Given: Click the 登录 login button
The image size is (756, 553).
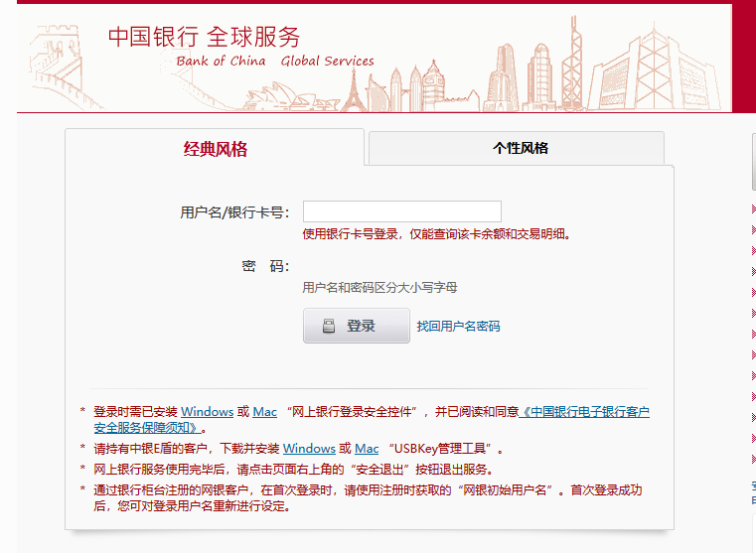Looking at the screenshot, I should [x=357, y=326].
